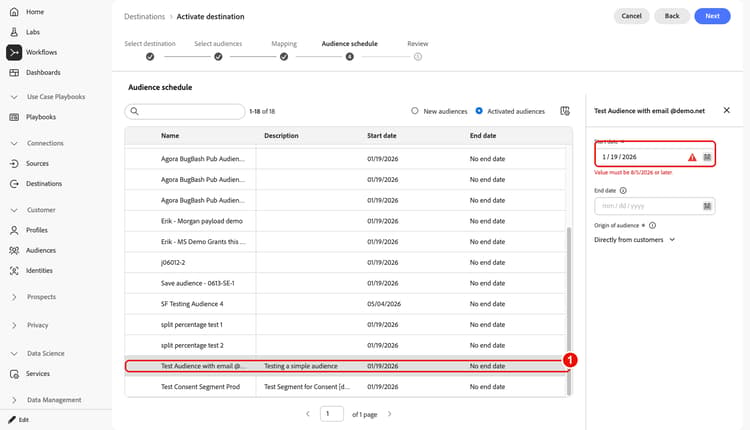Select the Erik - Morgan payload demo row
The width and height of the screenshot is (750, 430).
(x=345, y=221)
